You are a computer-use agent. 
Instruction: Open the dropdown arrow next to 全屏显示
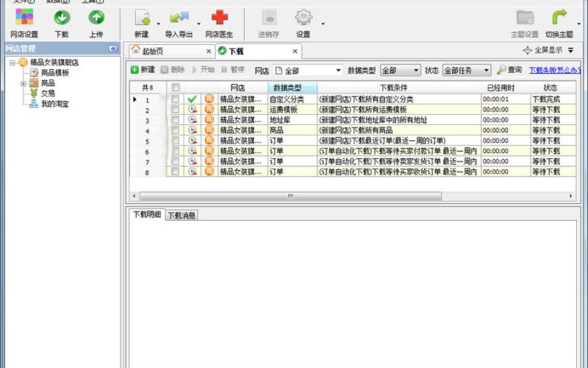tap(571, 50)
